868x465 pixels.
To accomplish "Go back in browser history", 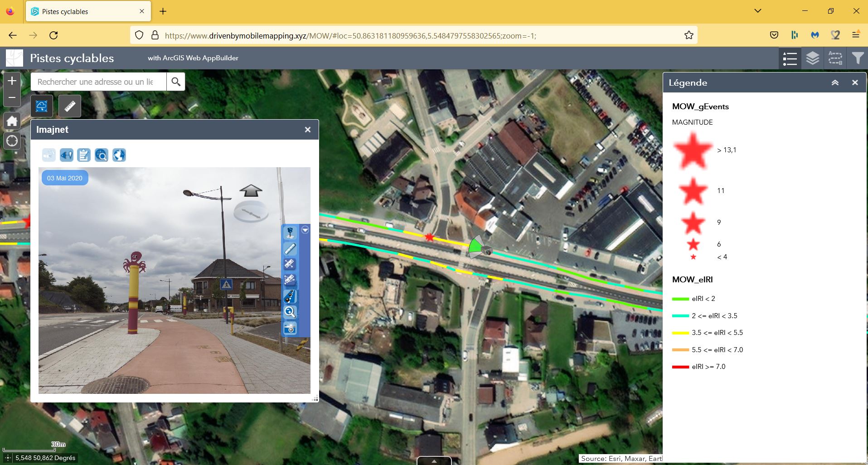I will click(13, 35).
